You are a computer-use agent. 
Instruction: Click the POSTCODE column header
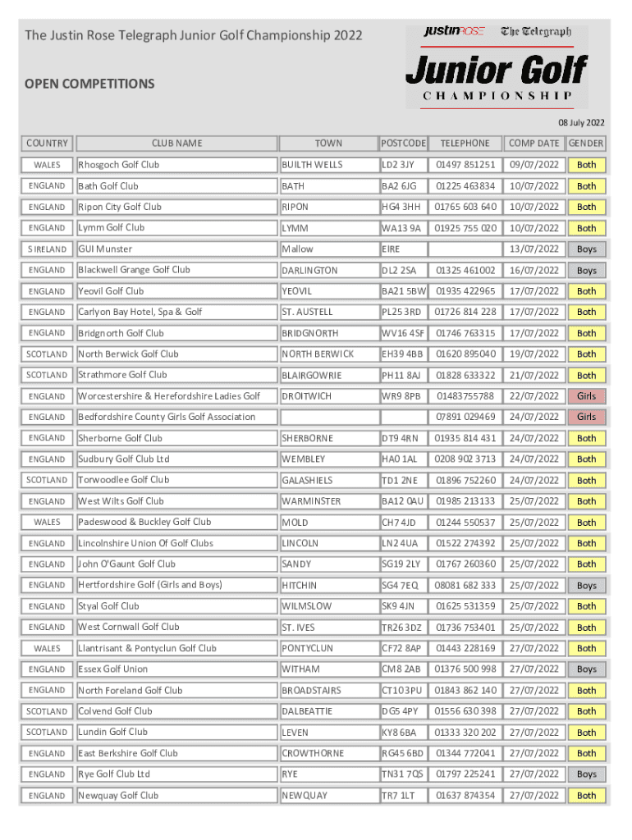403,143
